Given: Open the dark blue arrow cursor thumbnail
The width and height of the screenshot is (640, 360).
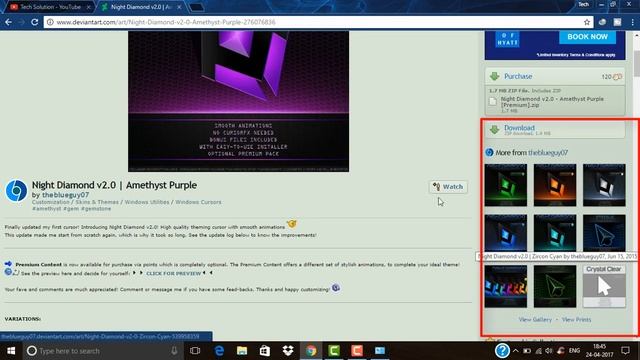Looking at the screenshot, I should (x=604, y=233).
